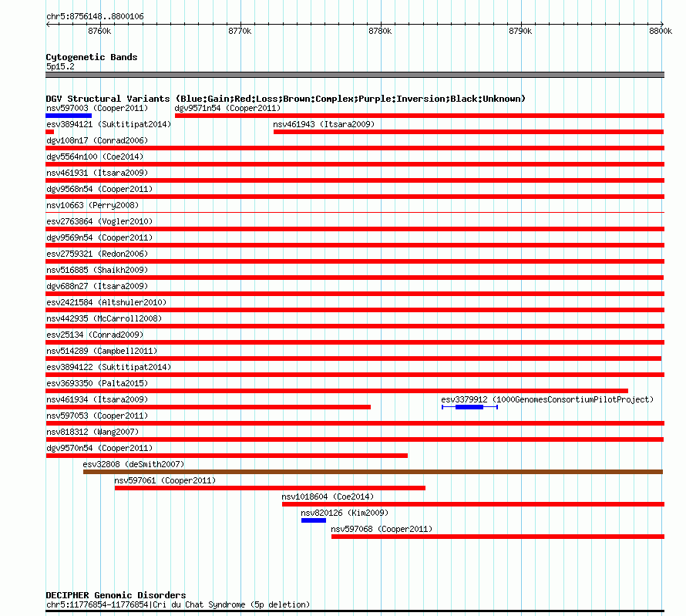Click the gray 5p15.2 cytoband bar
Screen dimensions: 686x616
point(355,75)
